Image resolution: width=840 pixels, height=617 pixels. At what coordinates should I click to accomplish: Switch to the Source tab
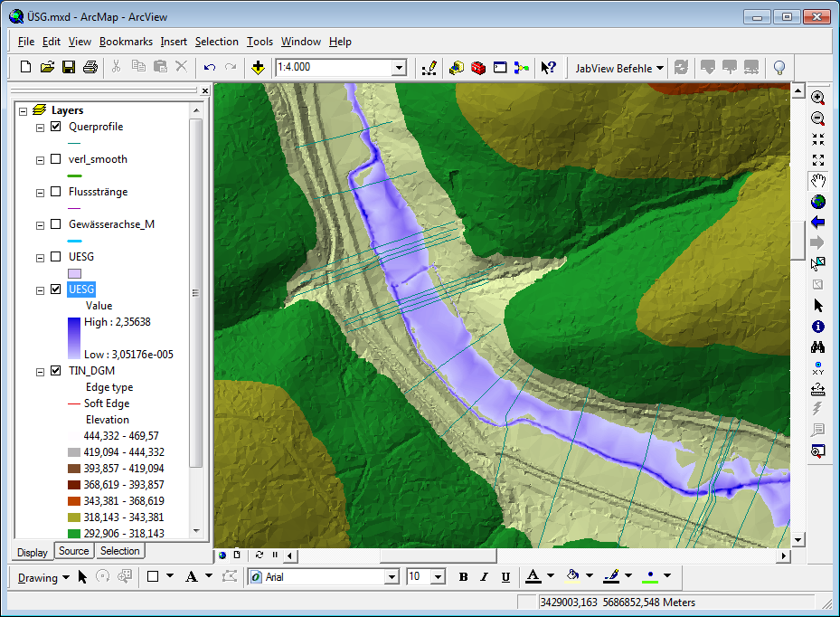(73, 551)
